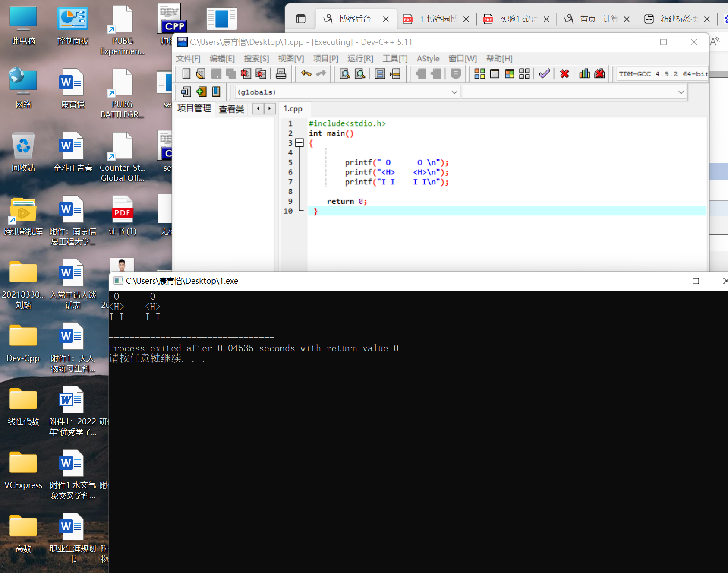Click the Process exited message in console
Screen dimensions: 728x573
(254, 348)
